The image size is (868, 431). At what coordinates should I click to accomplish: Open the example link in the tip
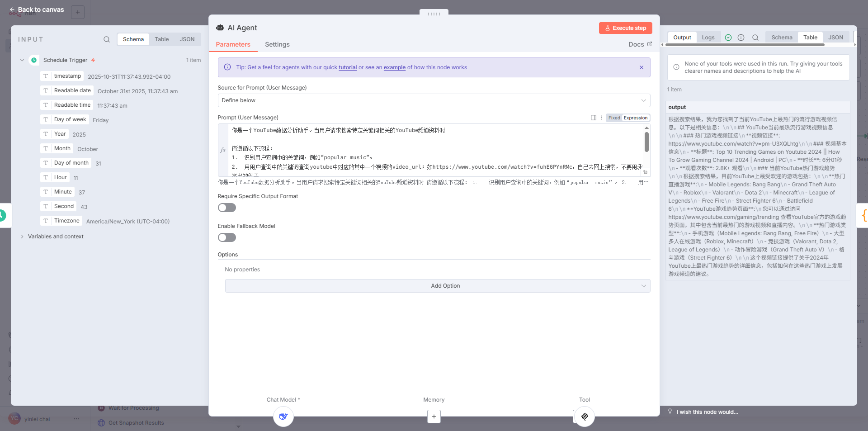[x=395, y=67]
